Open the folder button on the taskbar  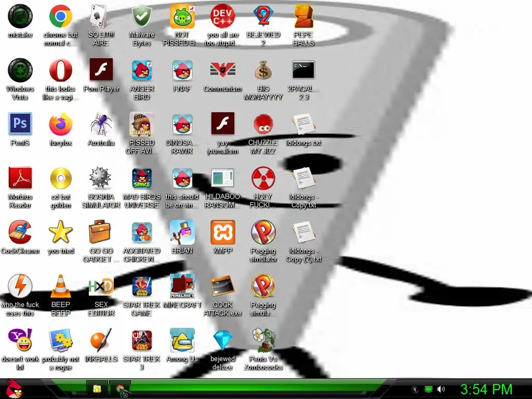97,389
